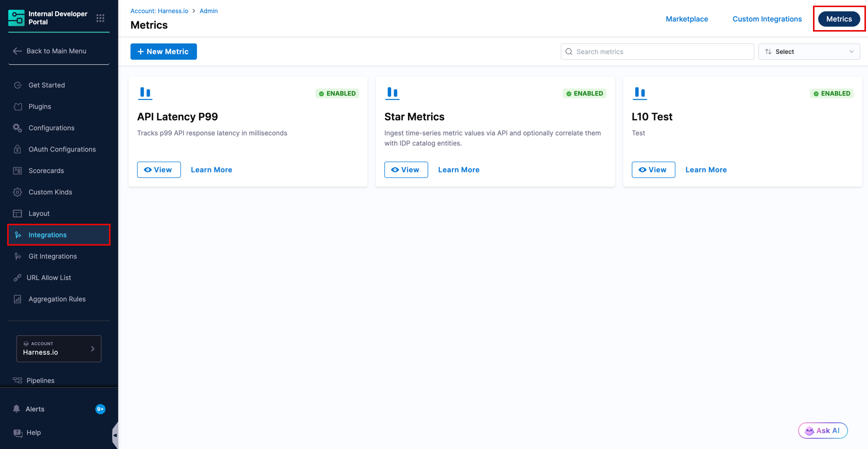Viewport: 868px width, 449px height.
Task: Click ENABLED status on API Latency P99
Action: (337, 93)
